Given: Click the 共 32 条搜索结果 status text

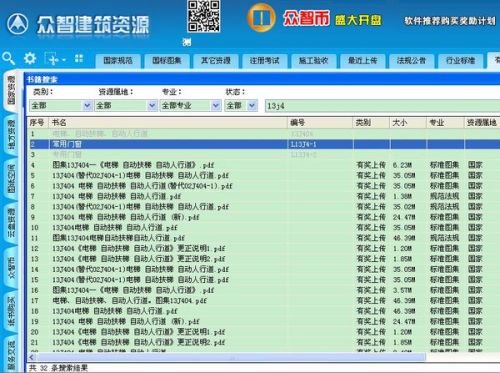Looking at the screenshot, I should 58,368.
